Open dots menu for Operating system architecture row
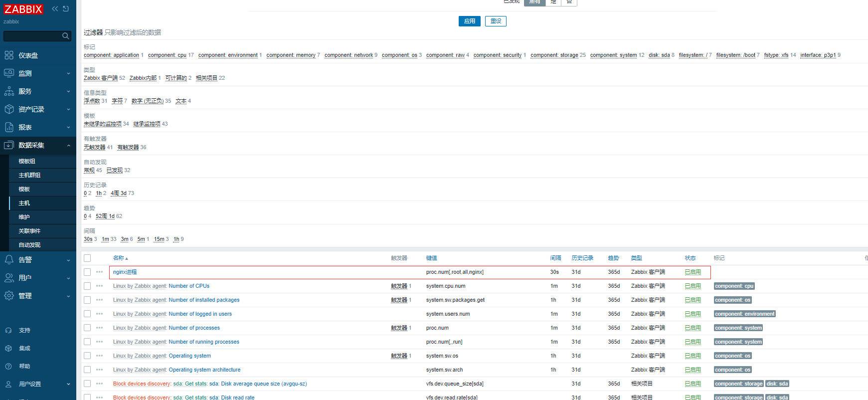The width and height of the screenshot is (868, 400). click(99, 370)
